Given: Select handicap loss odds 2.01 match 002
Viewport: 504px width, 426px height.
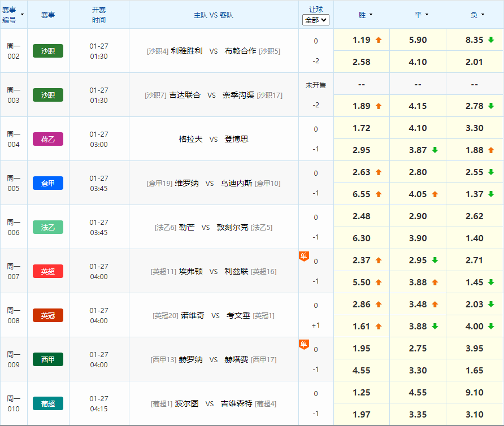Looking at the screenshot, I should click(x=475, y=62).
